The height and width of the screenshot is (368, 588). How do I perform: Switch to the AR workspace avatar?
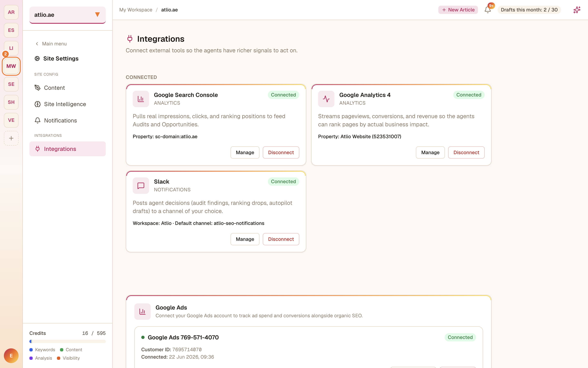pos(11,12)
